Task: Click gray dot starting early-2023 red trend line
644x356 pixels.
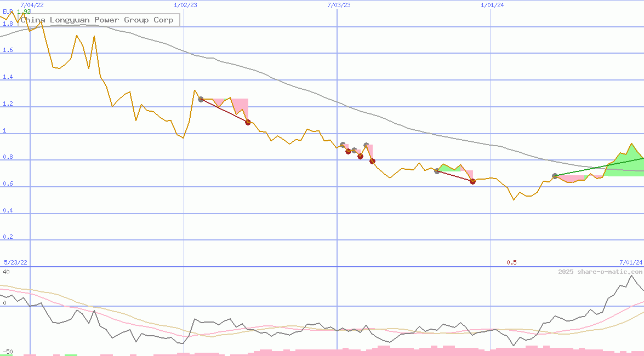Action: (201, 99)
